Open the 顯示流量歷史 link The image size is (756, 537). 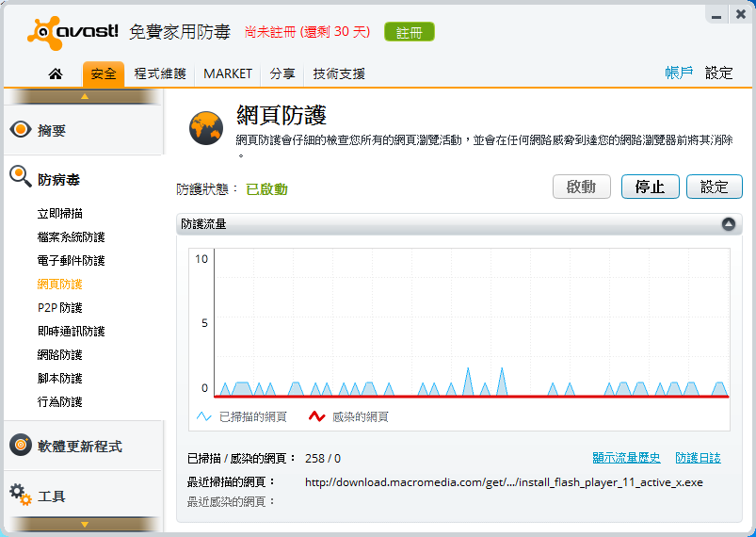click(x=626, y=458)
